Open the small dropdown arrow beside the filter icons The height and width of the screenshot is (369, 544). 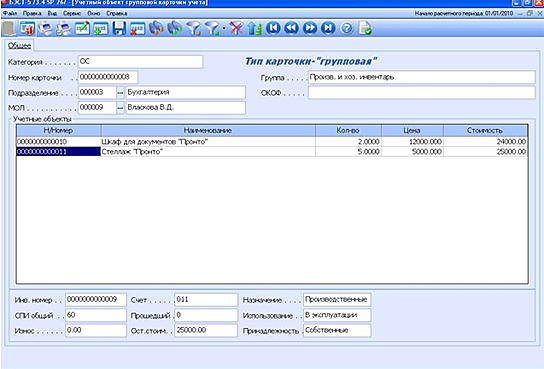[224, 28]
